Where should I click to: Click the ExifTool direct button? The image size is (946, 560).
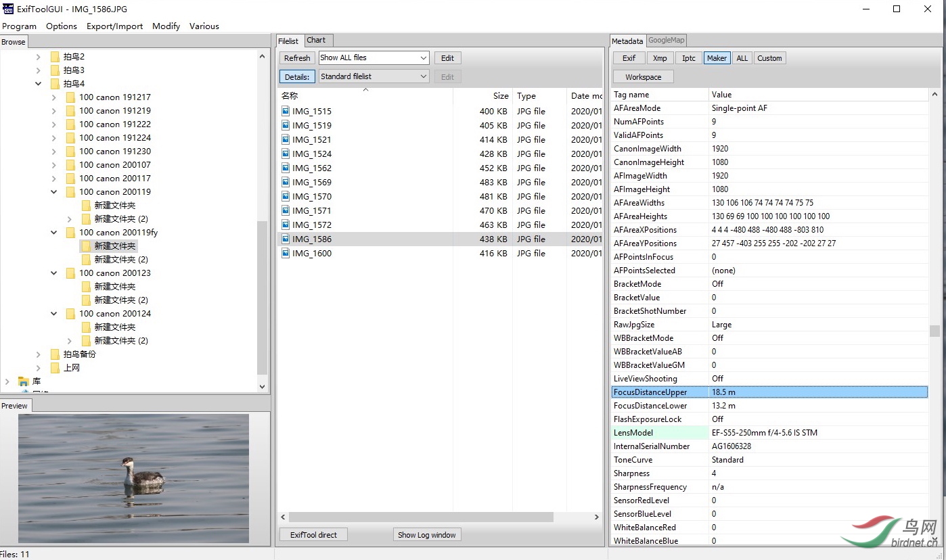(313, 535)
